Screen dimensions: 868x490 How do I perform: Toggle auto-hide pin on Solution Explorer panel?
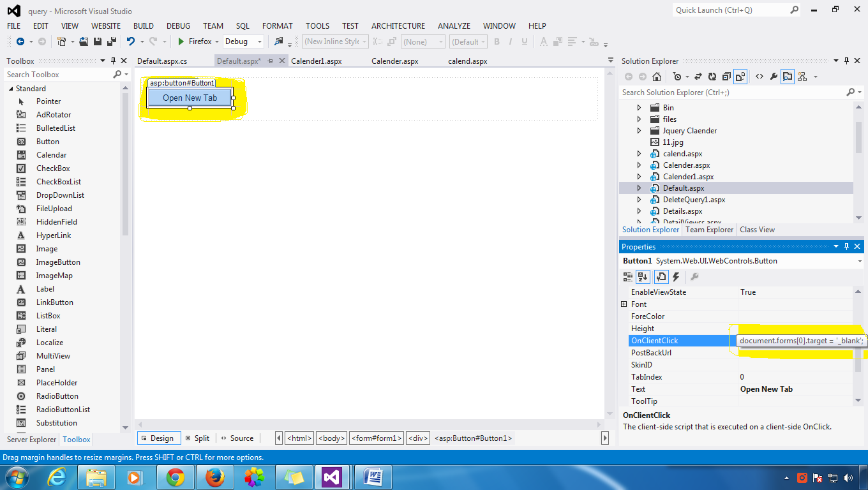point(847,61)
